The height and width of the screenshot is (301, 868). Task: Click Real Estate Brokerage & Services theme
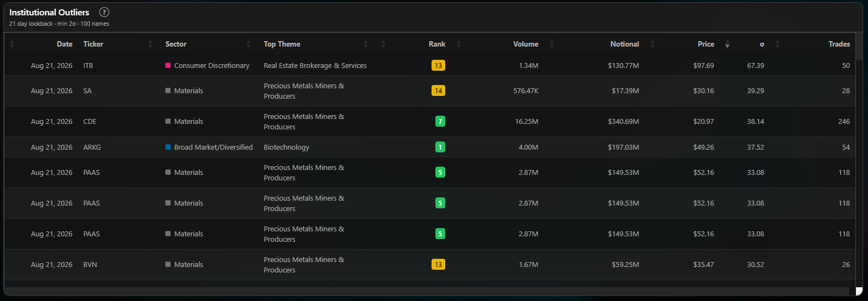(x=315, y=65)
